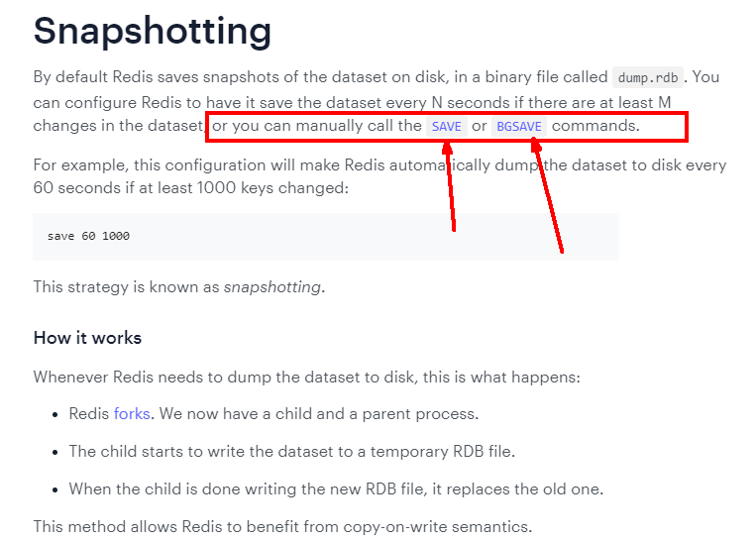
Task: Click the For example configuration paragraph
Action: point(379,176)
